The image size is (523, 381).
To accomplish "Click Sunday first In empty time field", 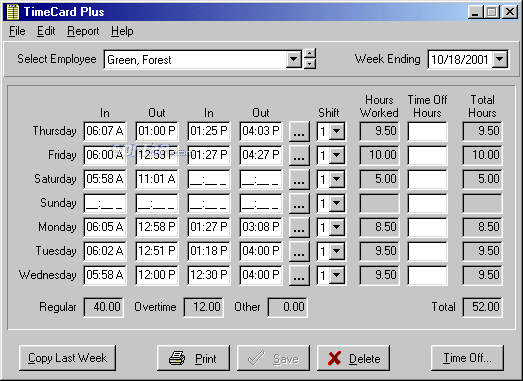I will pos(105,203).
